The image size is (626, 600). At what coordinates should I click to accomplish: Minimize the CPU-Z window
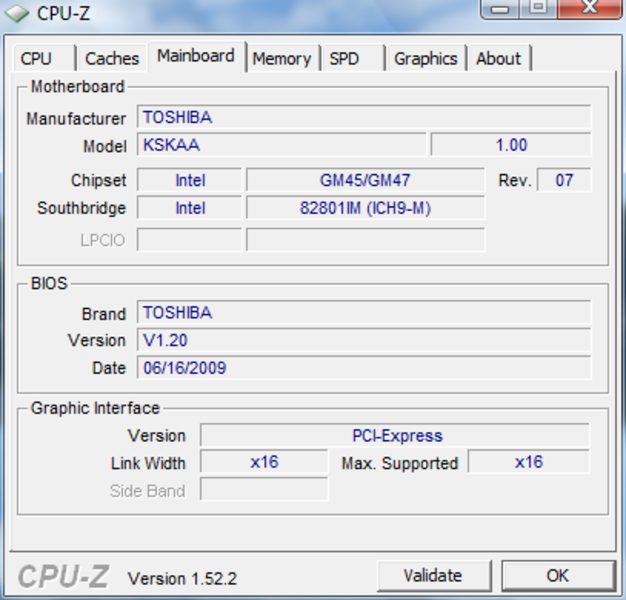(500, 9)
